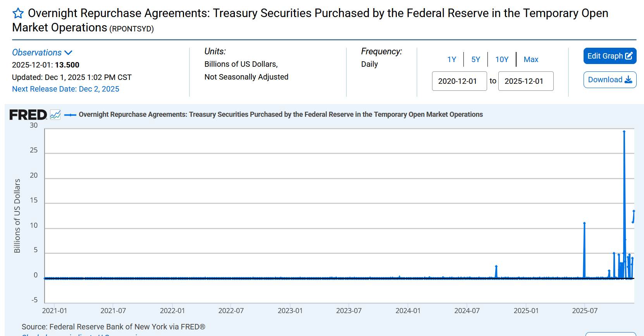The width and height of the screenshot is (644, 336).
Task: Open Next Release Date link
Action: pyautogui.click(x=65, y=89)
